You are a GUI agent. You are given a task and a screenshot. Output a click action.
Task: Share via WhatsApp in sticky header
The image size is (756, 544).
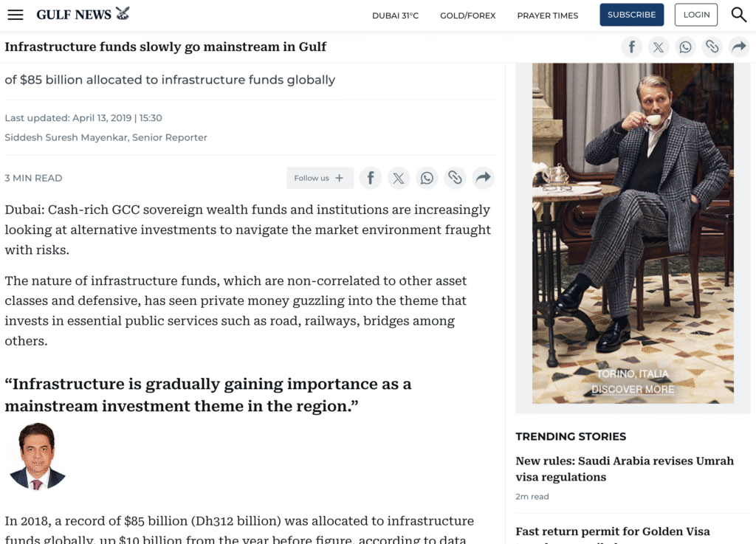click(x=686, y=47)
